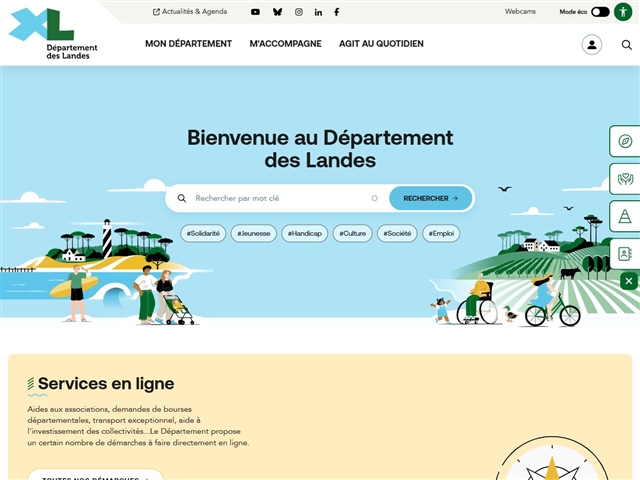Toggle the Mode éco switch
This screenshot has width=640, height=480.
click(x=600, y=12)
